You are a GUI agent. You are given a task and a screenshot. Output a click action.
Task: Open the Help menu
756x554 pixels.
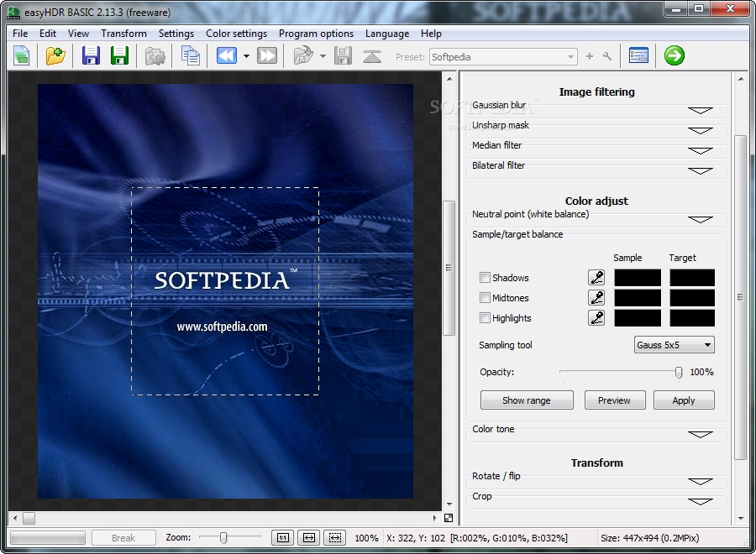[431, 34]
